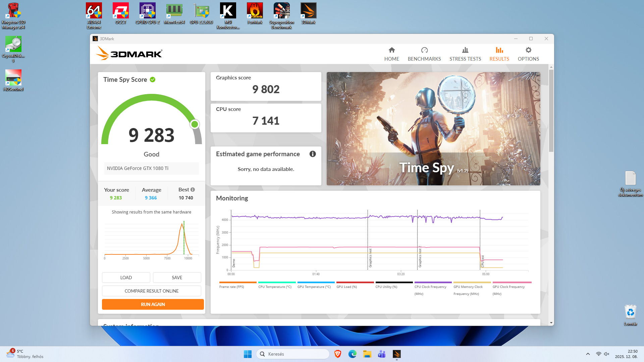The image size is (644, 362).
Task: Click the info icon next to Best score
Action: click(193, 190)
